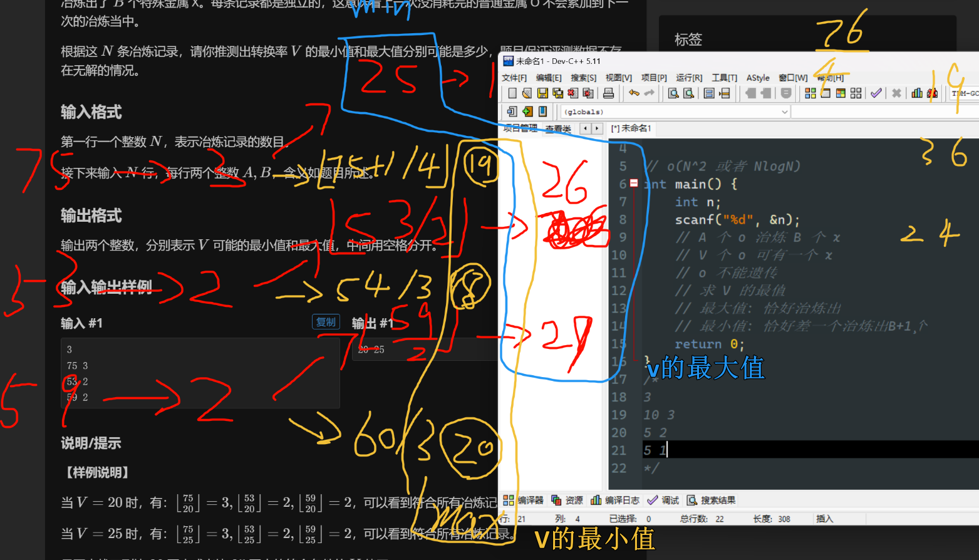Switch to the 搜索结果 bottom tab

click(712, 500)
